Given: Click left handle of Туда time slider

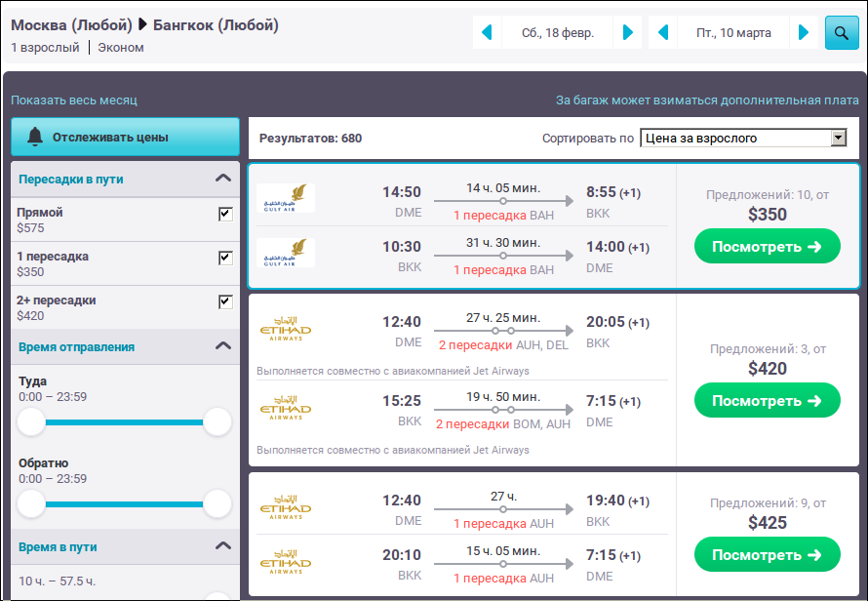Looking at the screenshot, I should coord(31,422).
